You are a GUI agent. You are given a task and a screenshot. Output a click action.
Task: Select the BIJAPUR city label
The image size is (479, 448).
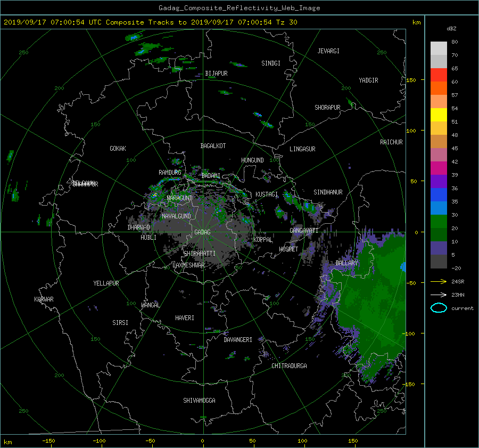click(x=216, y=74)
